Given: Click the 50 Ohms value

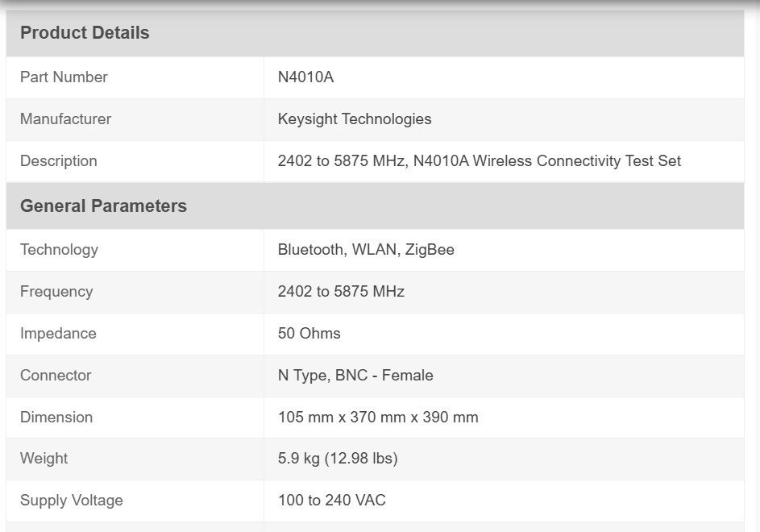Looking at the screenshot, I should point(309,334).
